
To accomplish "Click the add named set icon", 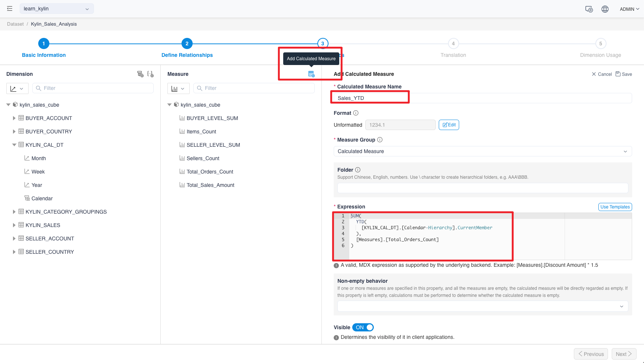I will click(x=150, y=74).
